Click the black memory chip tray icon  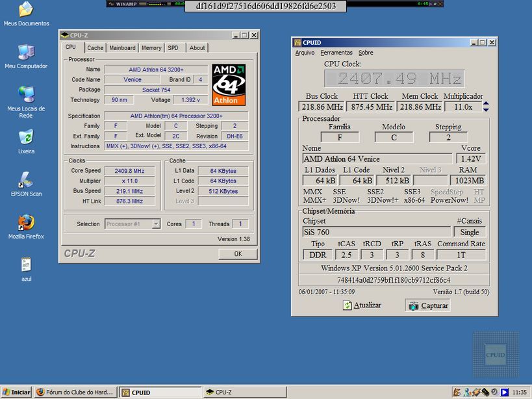click(485, 393)
